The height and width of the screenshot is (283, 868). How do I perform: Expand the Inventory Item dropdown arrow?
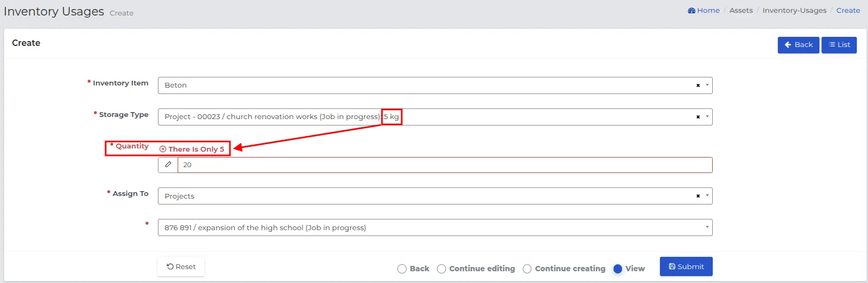click(707, 85)
